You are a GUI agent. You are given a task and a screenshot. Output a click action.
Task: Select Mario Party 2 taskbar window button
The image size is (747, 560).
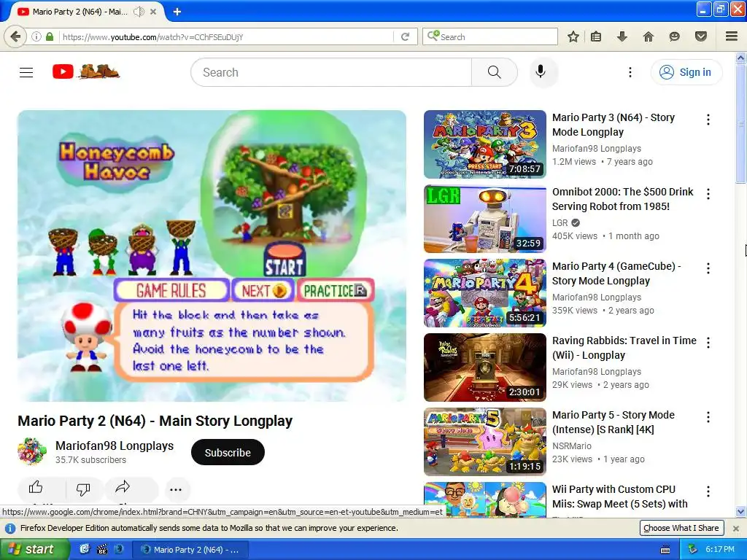point(190,550)
